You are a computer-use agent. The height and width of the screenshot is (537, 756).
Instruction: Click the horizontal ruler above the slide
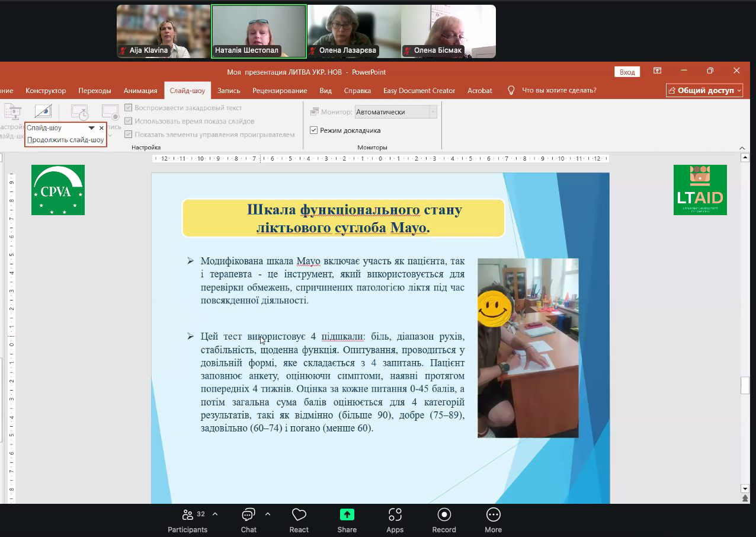coord(380,158)
